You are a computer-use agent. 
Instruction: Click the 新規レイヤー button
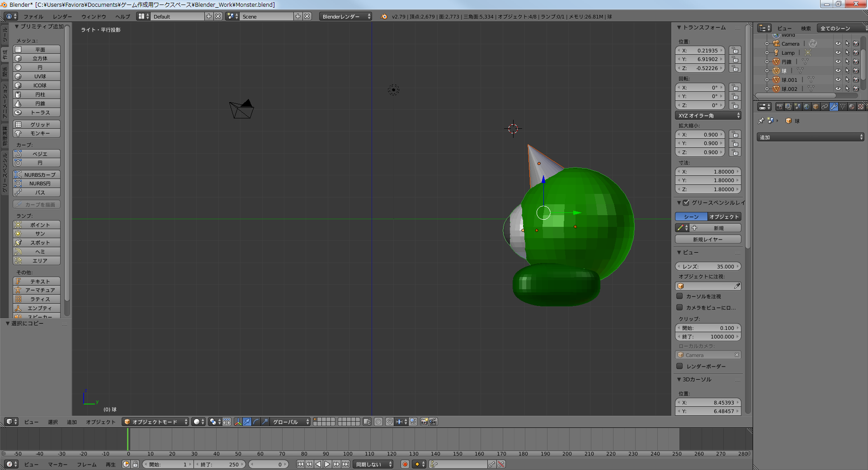pos(708,240)
